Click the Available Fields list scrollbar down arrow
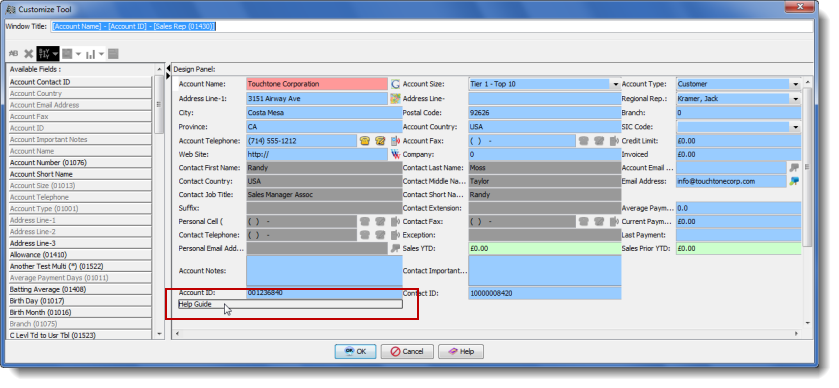Image resolution: width=839 pixels, height=388 pixels. [x=159, y=334]
